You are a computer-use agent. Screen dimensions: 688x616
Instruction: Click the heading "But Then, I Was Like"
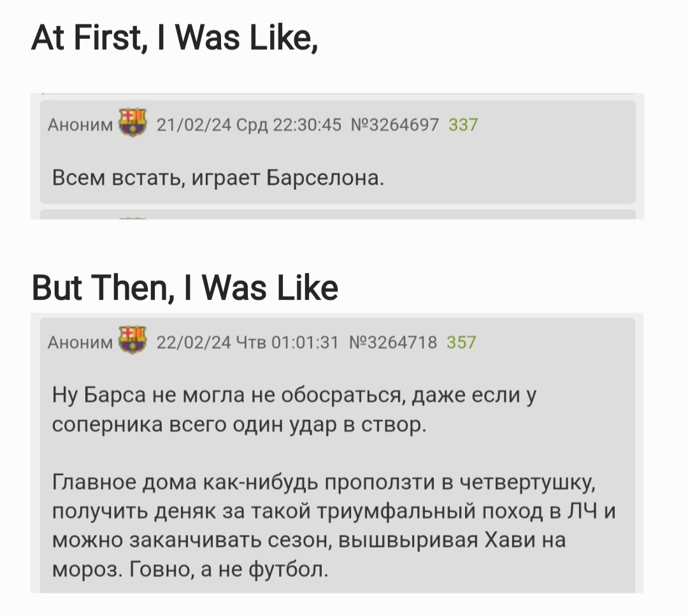tap(185, 289)
